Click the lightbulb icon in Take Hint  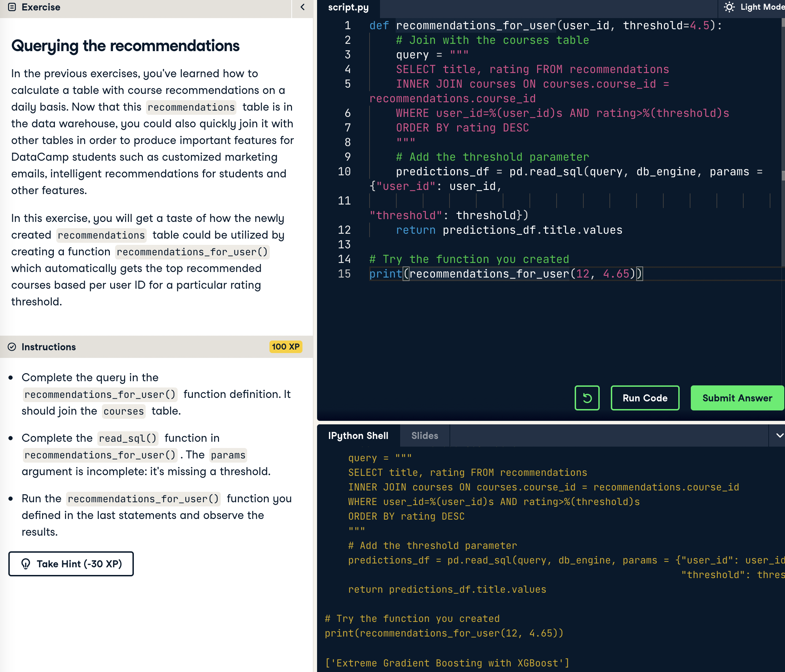click(26, 564)
